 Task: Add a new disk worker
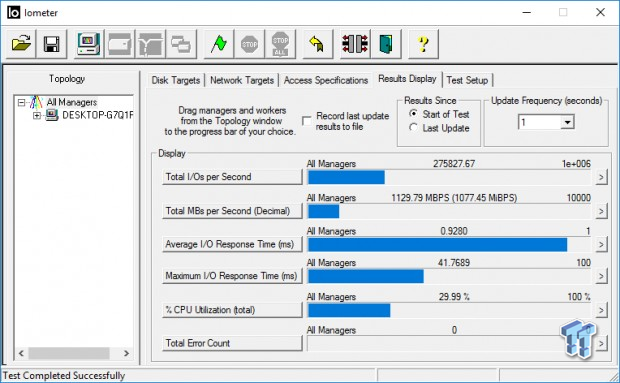click(x=119, y=44)
